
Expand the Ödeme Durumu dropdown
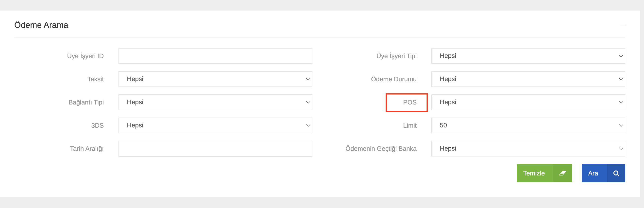click(528, 79)
